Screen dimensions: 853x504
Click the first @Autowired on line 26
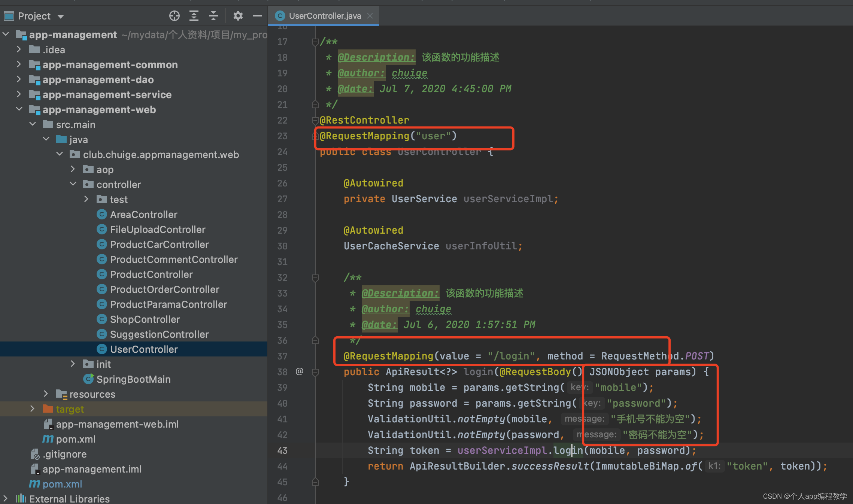[373, 183]
